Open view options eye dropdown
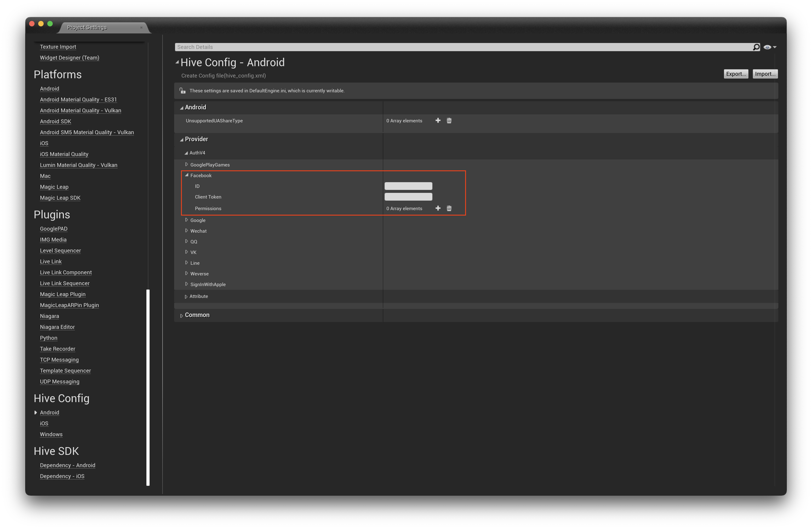Image resolution: width=812 pixels, height=529 pixels. [769, 47]
